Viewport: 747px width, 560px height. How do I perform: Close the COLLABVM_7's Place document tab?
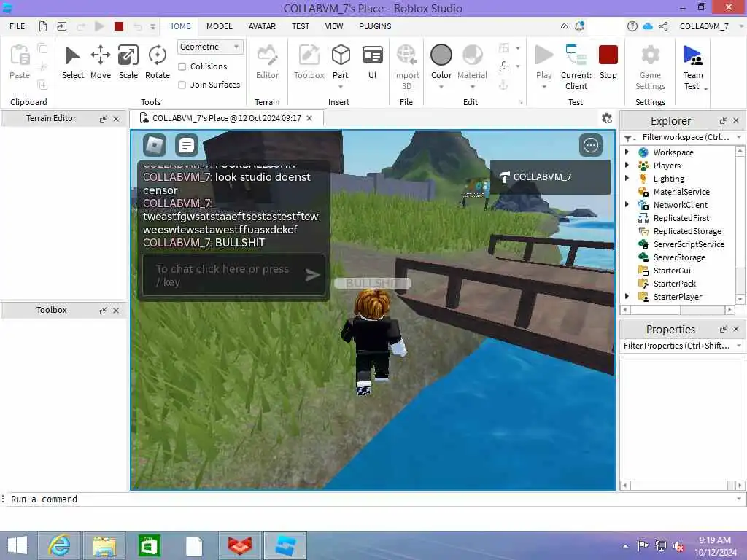point(309,118)
